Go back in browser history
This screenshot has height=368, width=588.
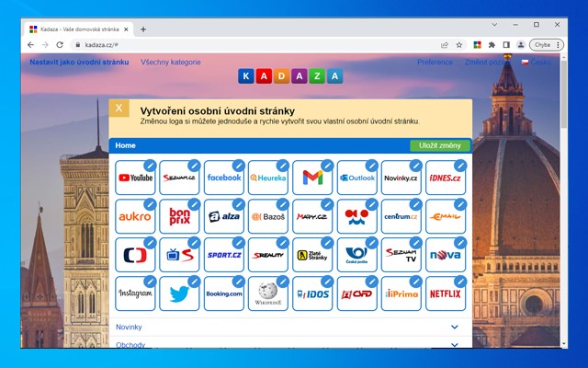tap(30, 45)
